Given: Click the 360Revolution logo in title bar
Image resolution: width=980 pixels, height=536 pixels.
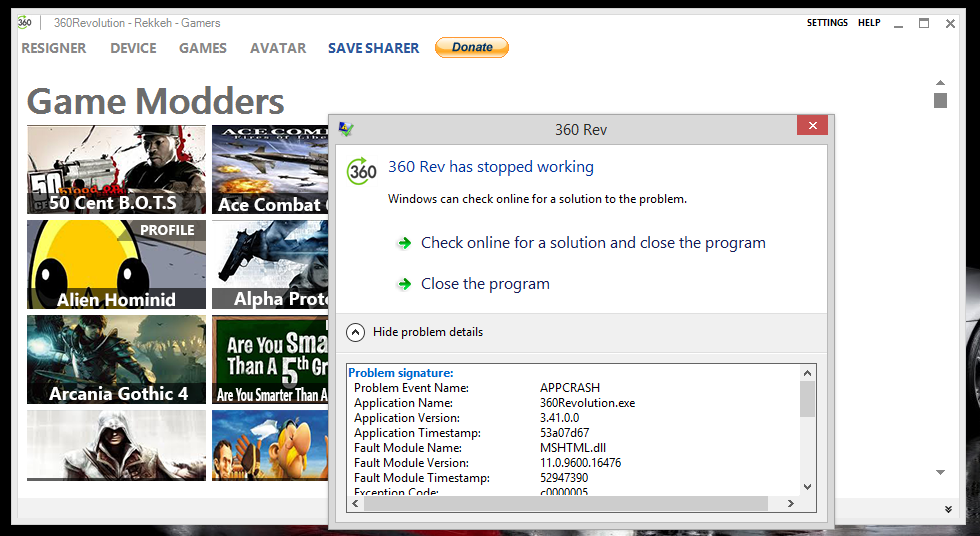Looking at the screenshot, I should point(24,23).
